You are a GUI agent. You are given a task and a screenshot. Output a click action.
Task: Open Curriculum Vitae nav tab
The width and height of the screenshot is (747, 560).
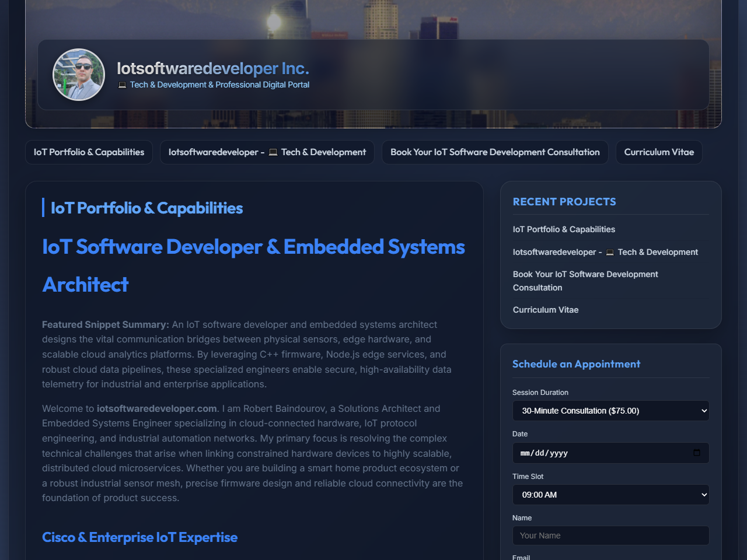click(x=659, y=152)
